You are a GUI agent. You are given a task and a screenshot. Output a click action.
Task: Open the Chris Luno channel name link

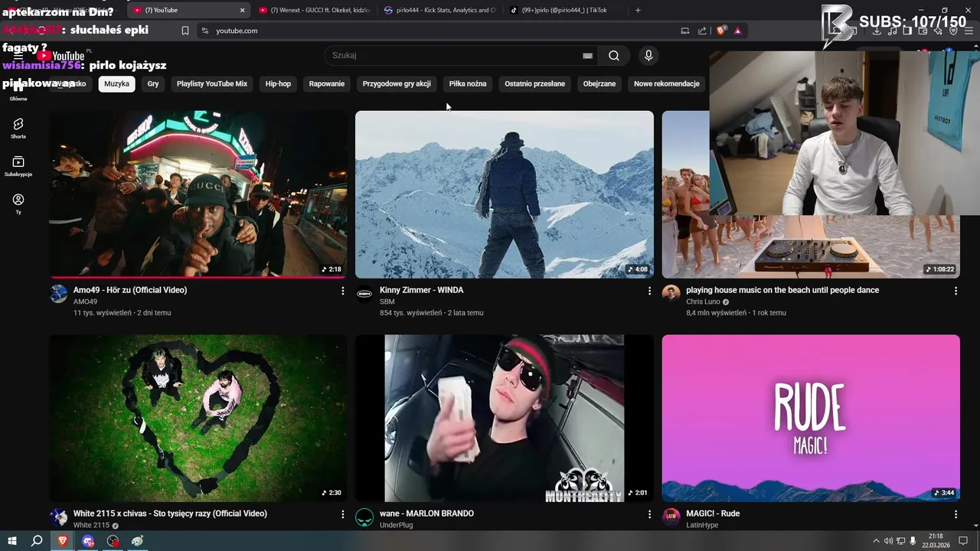(x=703, y=302)
